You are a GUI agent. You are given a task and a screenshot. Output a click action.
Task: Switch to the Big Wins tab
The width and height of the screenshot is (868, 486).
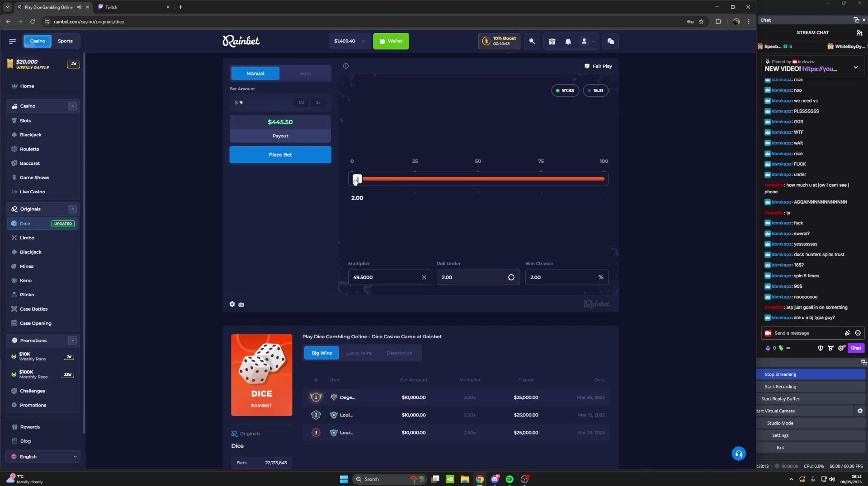pyautogui.click(x=321, y=353)
